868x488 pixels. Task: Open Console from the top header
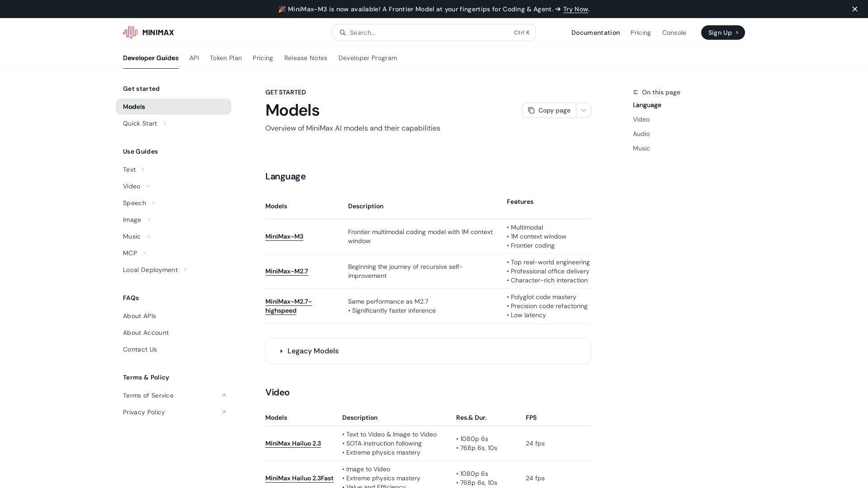674,33
